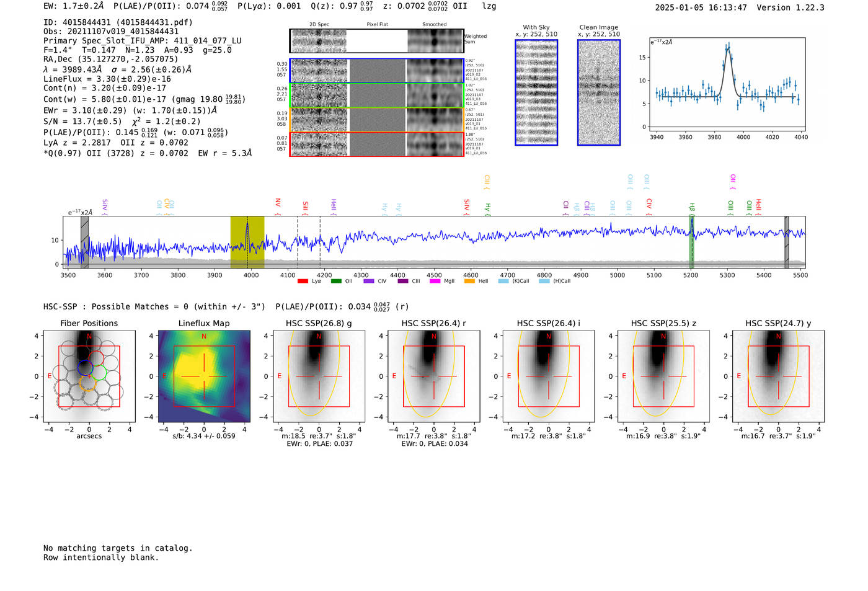Select the orange-bordered fiber spectrum row
The width and height of the screenshot is (868, 591).
(376, 120)
